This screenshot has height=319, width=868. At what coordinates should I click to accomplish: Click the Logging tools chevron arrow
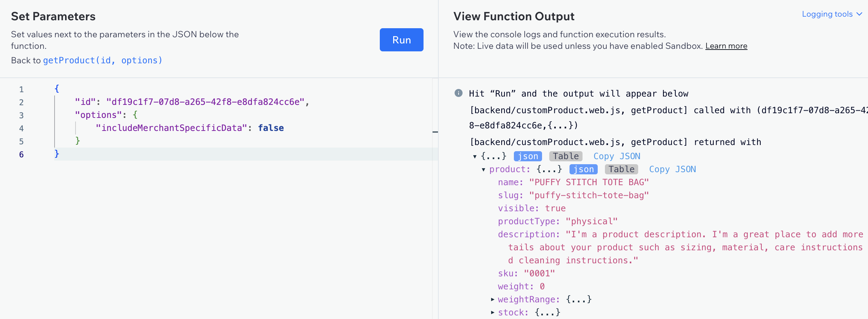[x=859, y=14]
